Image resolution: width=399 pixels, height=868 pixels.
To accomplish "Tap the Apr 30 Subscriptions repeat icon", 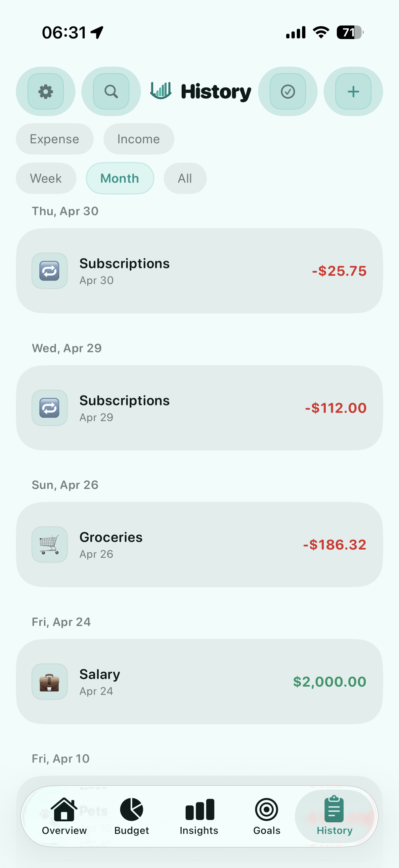I will [50, 271].
